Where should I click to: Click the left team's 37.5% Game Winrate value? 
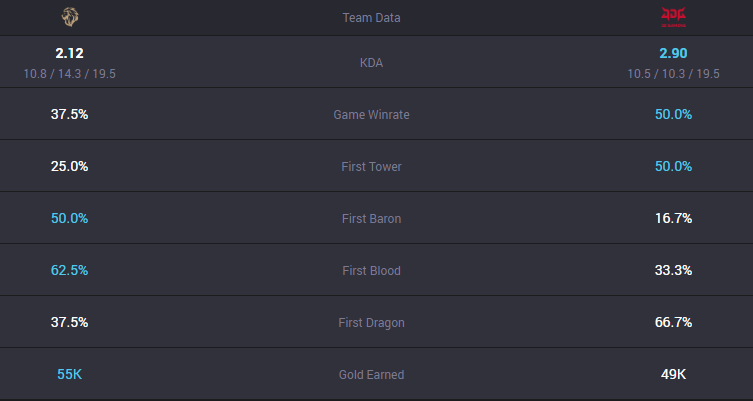tap(70, 114)
